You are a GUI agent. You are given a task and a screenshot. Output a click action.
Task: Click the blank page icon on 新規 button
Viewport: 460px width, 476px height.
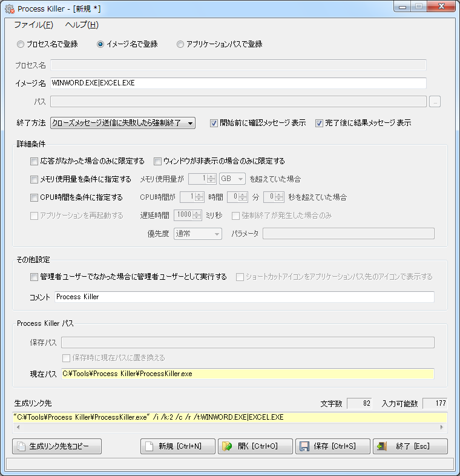[149, 446]
